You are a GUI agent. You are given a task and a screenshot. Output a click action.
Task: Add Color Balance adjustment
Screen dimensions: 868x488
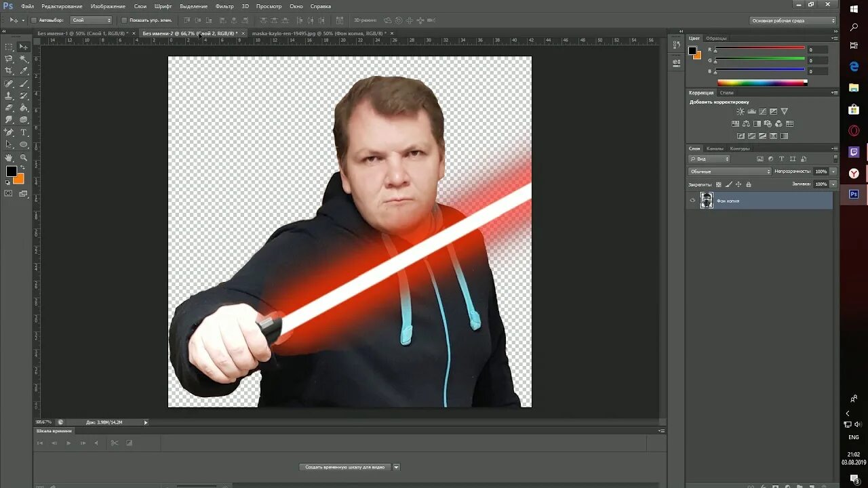[746, 124]
